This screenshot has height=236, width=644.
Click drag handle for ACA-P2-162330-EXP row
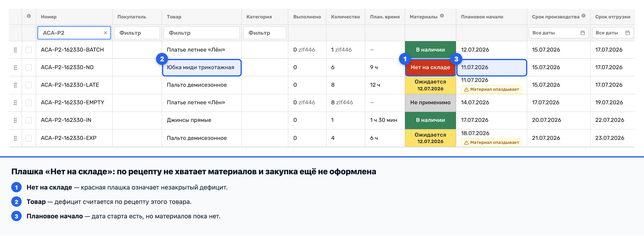pyautogui.click(x=15, y=138)
